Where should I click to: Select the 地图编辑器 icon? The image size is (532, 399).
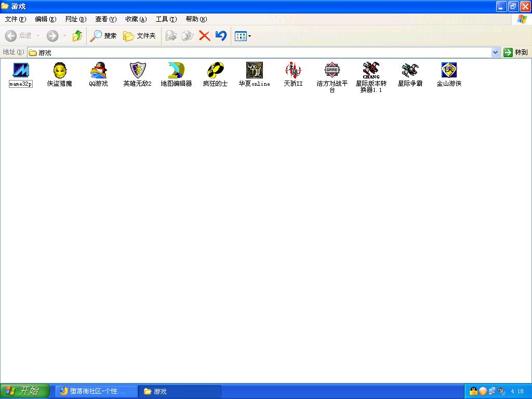[x=176, y=71]
